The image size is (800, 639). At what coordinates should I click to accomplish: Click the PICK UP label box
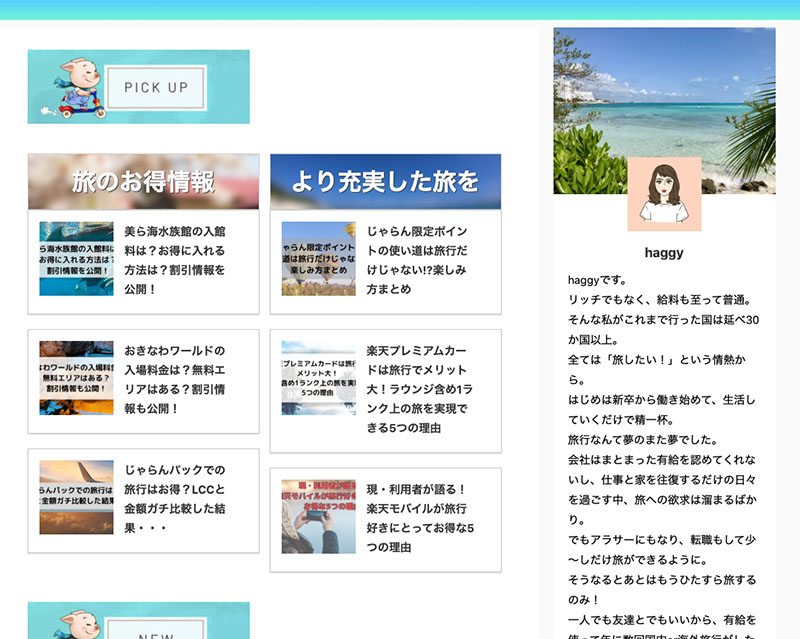coord(156,88)
